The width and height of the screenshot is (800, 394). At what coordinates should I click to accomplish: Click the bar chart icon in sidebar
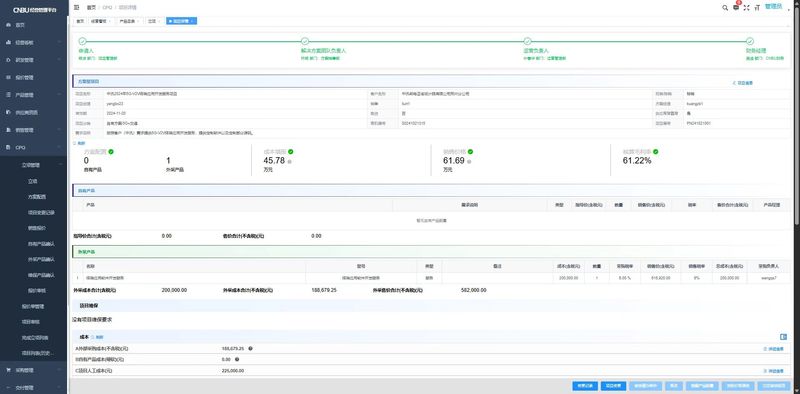coord(8,42)
